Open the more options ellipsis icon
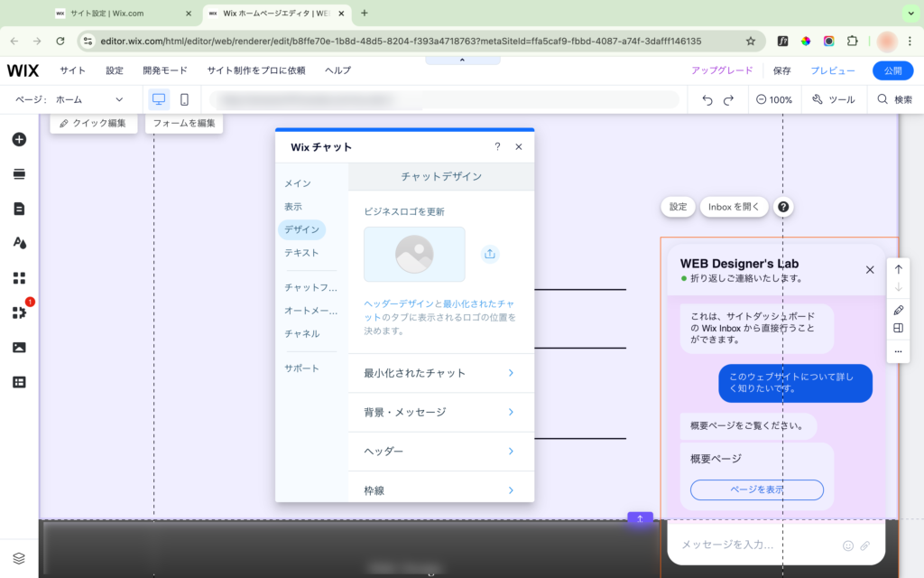 (x=898, y=351)
